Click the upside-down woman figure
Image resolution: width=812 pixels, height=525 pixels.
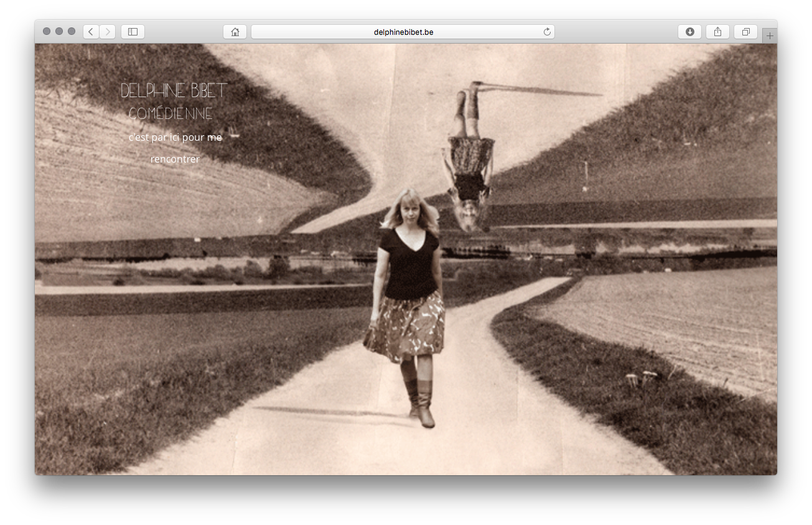coord(470,162)
